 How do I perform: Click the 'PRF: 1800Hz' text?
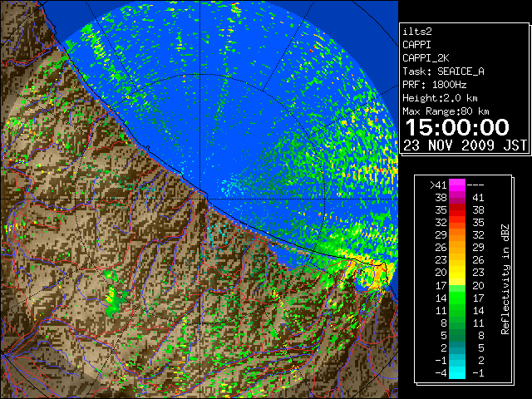tap(434, 85)
